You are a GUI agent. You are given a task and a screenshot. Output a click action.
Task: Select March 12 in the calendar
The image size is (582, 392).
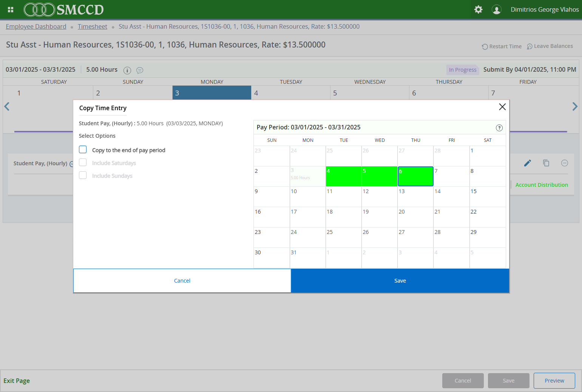click(x=379, y=197)
